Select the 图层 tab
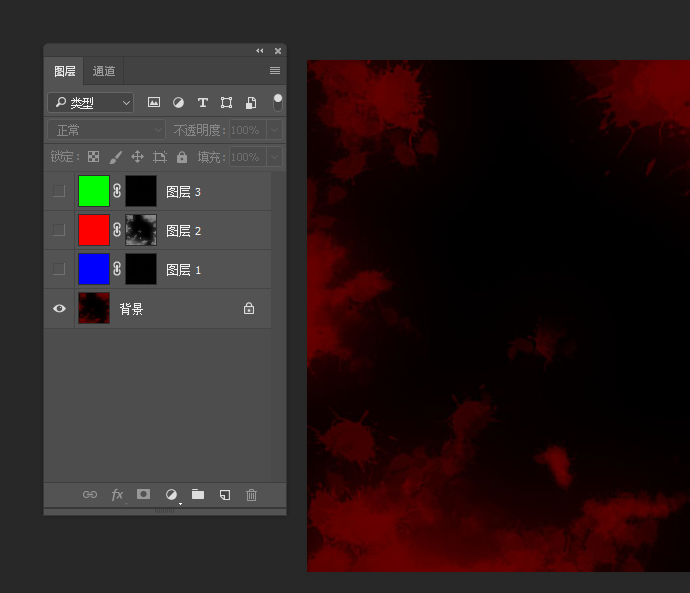690x593 pixels. (65, 71)
